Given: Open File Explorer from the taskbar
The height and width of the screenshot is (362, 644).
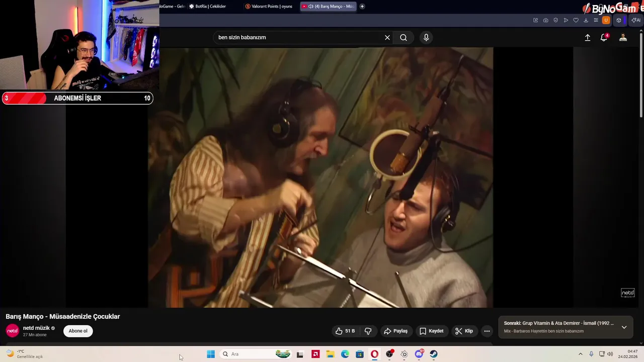Looking at the screenshot, I should coord(330,354).
